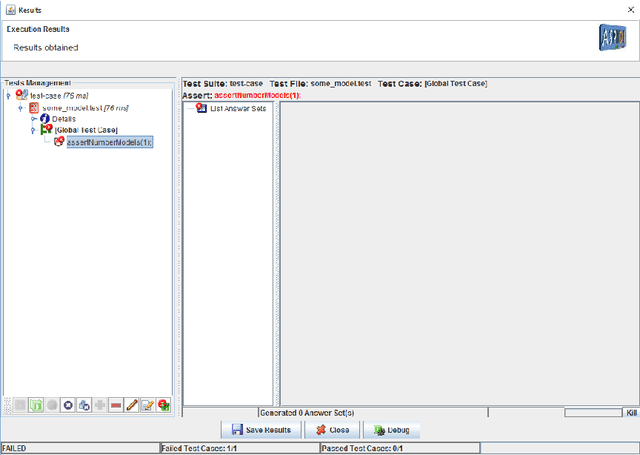Collapse the some_model.test tree node

tap(21, 108)
